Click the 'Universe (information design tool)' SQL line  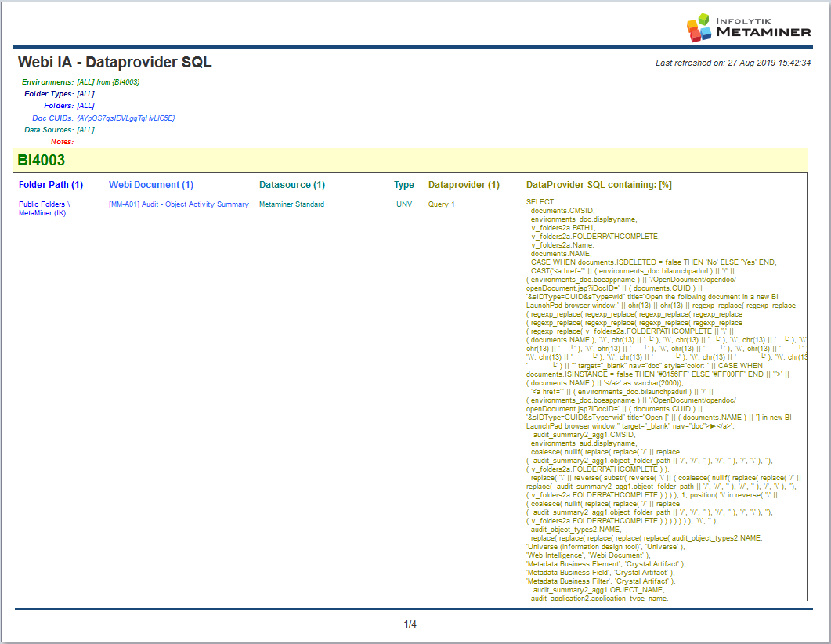click(x=605, y=547)
